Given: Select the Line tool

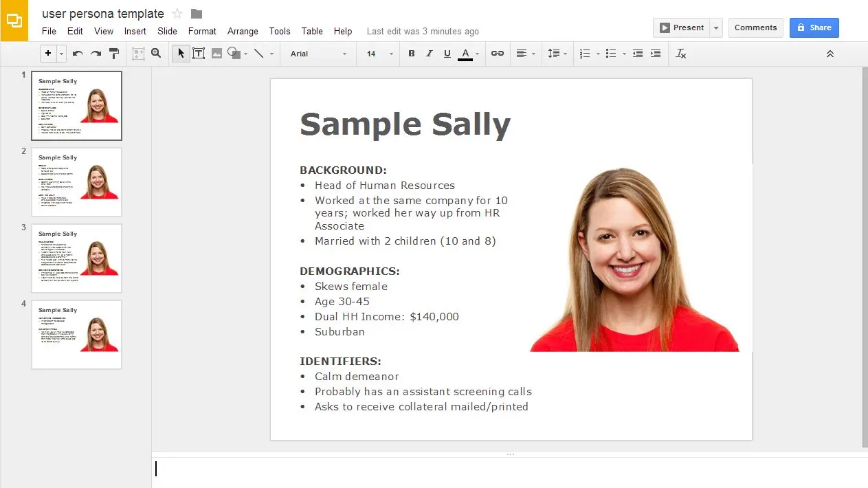Looking at the screenshot, I should pos(258,54).
